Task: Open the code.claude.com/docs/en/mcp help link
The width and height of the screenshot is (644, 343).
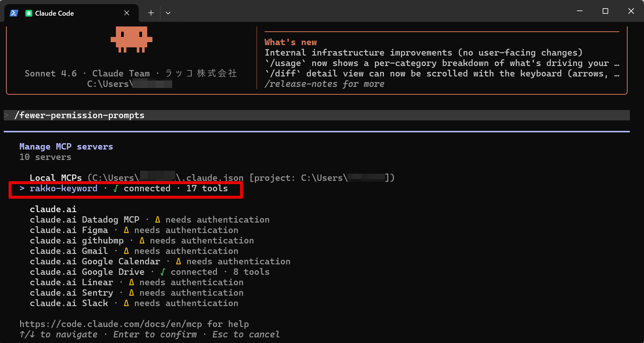Action: (111, 324)
